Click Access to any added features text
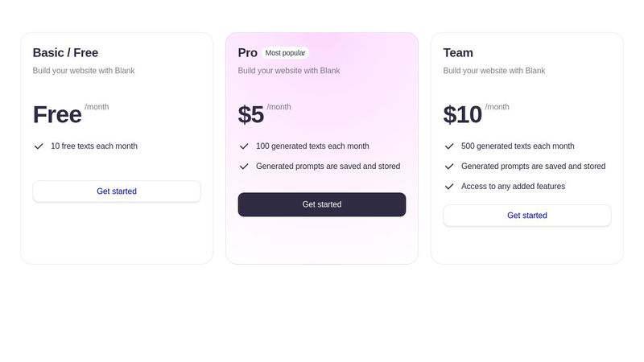 click(513, 187)
